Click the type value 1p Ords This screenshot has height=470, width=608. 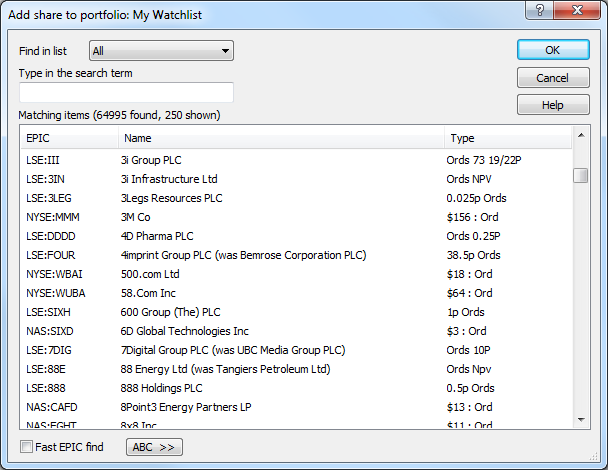coord(466,312)
